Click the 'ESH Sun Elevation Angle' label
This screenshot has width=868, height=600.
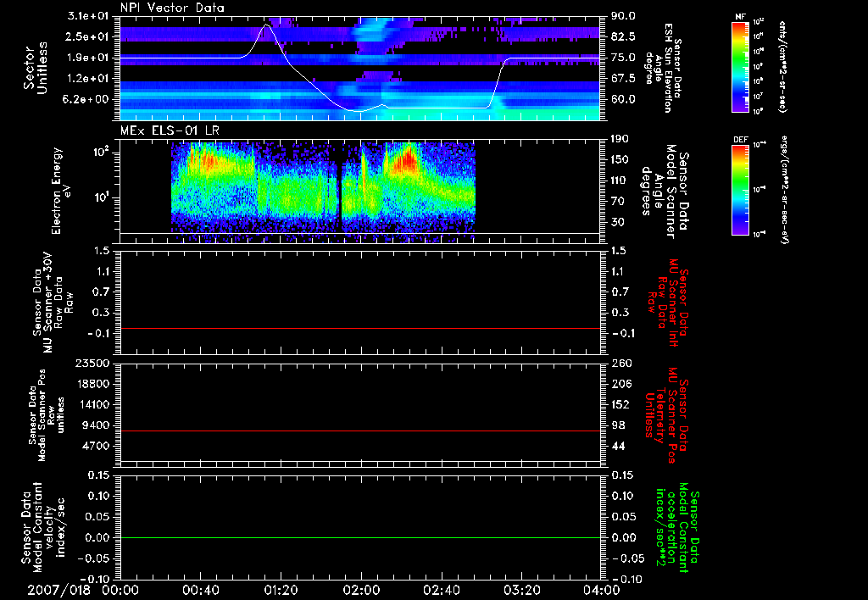(x=663, y=68)
